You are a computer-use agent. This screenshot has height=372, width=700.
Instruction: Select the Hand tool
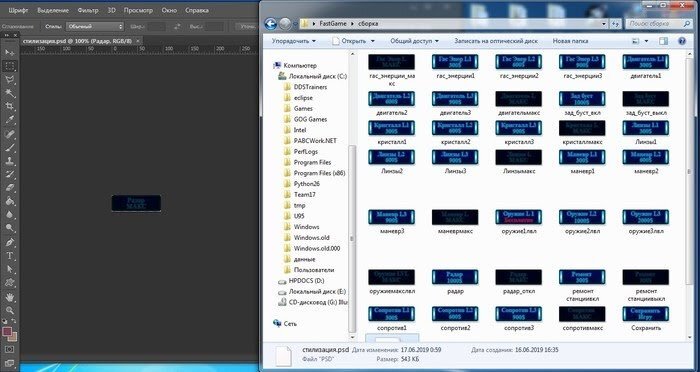[9, 297]
